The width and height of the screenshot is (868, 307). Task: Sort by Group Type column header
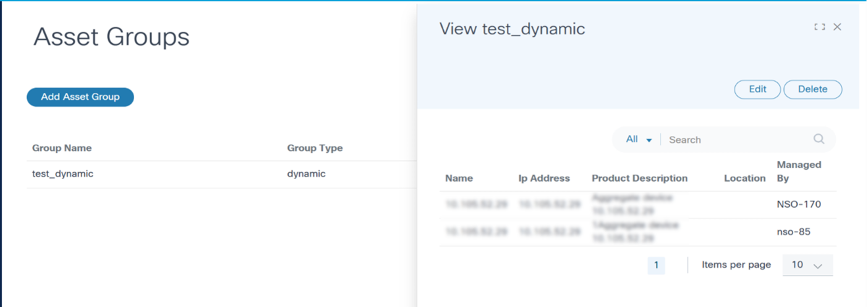point(315,148)
